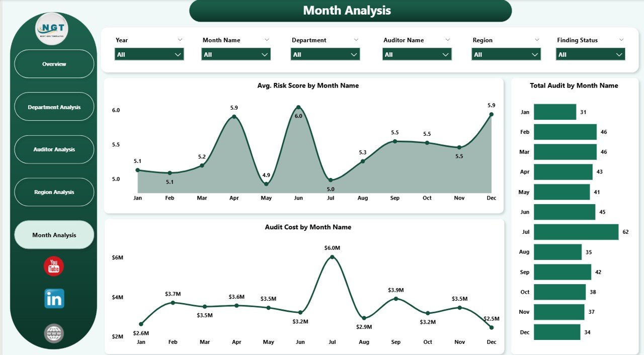Expand the Month Name slicer
The width and height of the screenshot is (644, 355).
(235, 54)
